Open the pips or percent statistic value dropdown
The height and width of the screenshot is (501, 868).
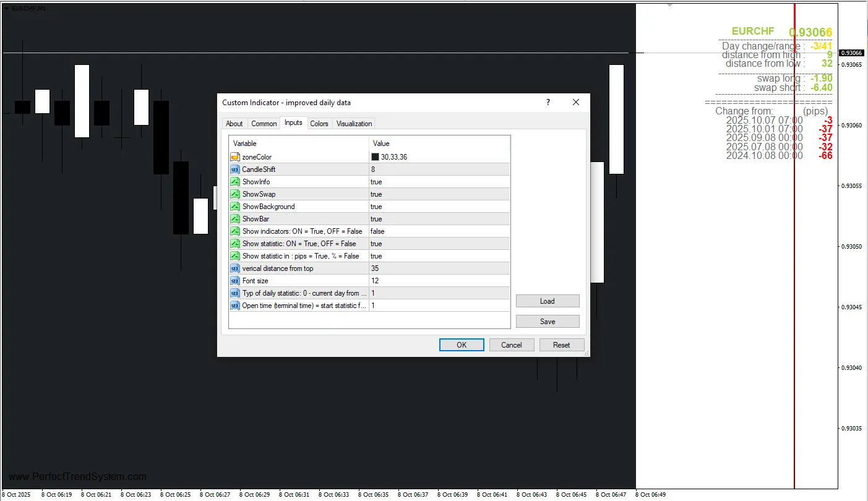[x=439, y=256]
